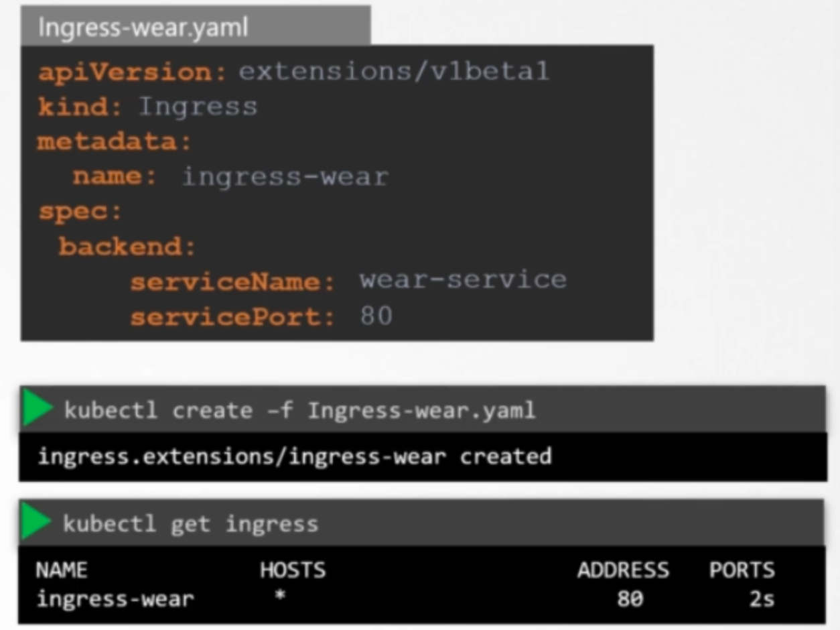Click the 'Ingress' kind value
This screenshot has width=840, height=630.
point(198,107)
